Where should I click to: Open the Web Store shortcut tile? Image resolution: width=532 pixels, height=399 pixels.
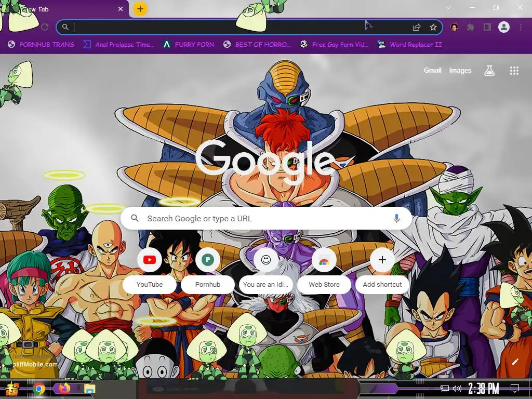tap(324, 272)
